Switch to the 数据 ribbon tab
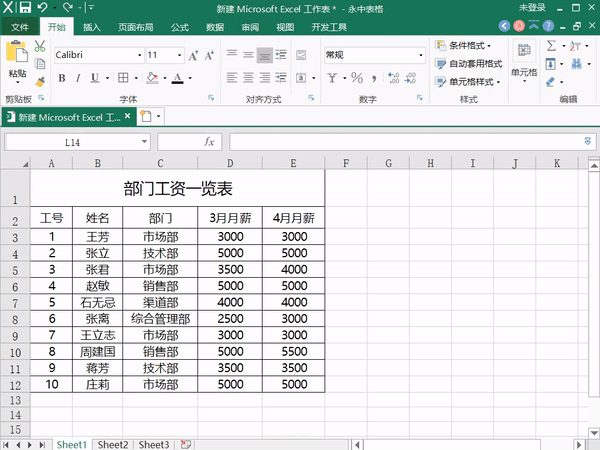The height and width of the screenshot is (450, 600). click(215, 27)
